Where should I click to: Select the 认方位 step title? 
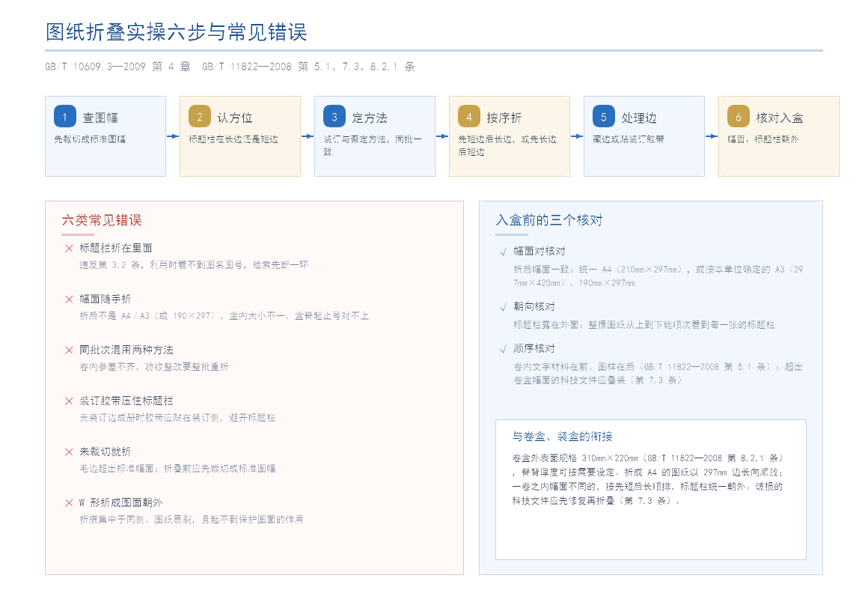click(235, 118)
